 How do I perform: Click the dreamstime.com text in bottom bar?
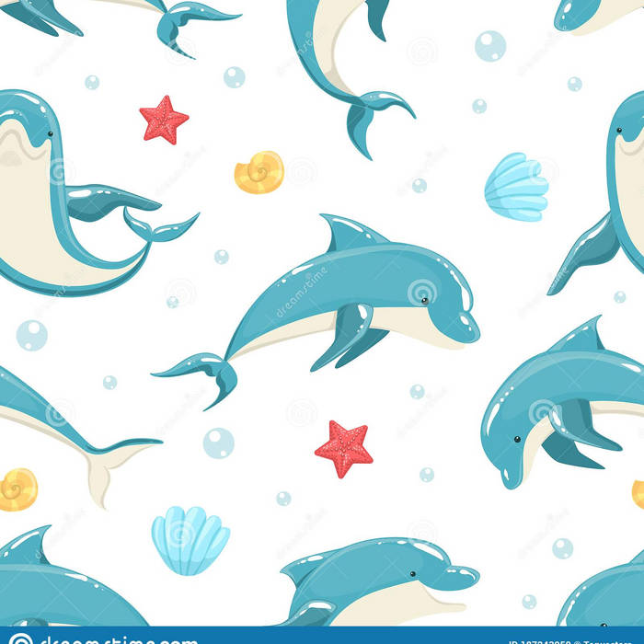tap(115, 638)
